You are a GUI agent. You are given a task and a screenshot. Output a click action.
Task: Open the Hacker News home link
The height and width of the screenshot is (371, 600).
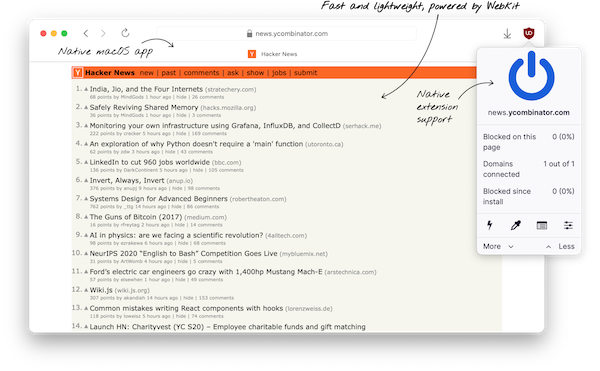[x=110, y=73]
